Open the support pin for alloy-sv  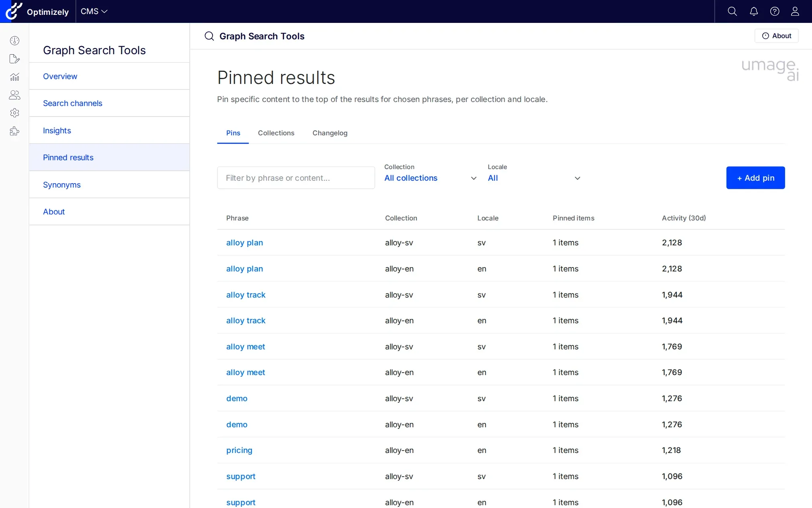[x=241, y=477]
